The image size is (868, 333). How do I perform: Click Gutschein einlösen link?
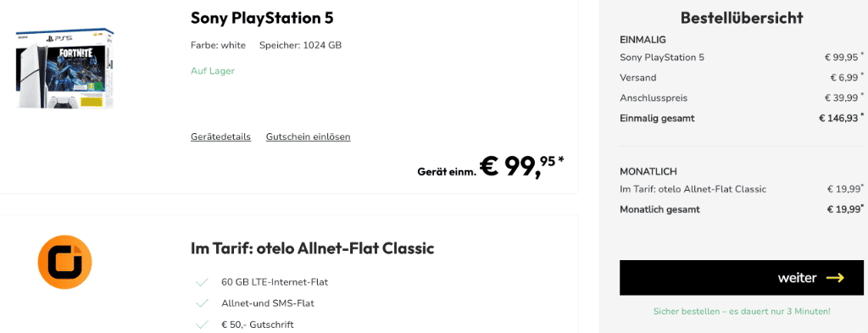pos(308,136)
